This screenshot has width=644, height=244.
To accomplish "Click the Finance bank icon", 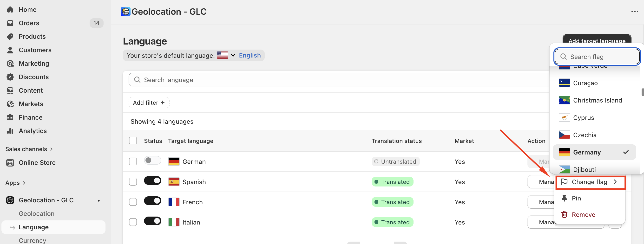I will tap(10, 117).
